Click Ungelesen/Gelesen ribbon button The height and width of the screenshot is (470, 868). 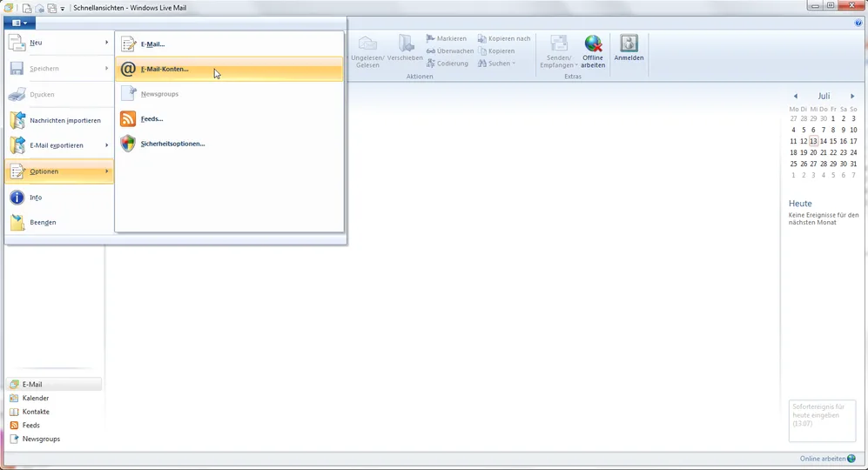point(367,51)
